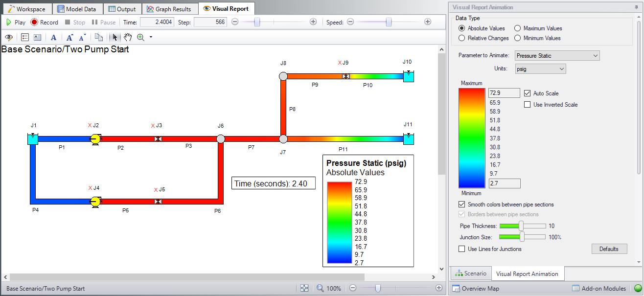Open the Visual Report Control eye icon
Screen dimensions: 644x296
point(9,37)
